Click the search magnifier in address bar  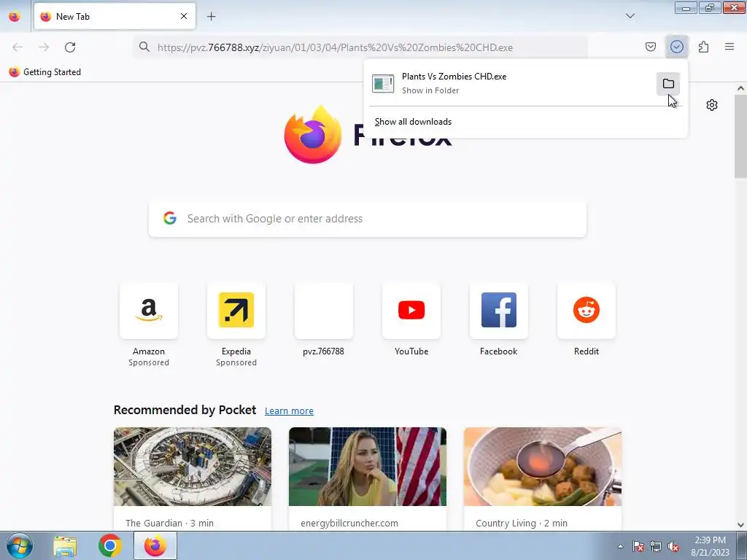click(x=144, y=47)
